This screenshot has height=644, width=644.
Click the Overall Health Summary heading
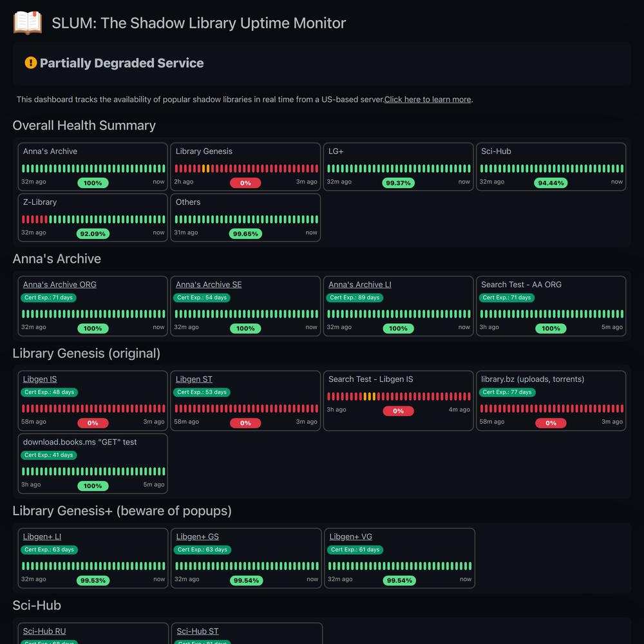click(x=84, y=126)
